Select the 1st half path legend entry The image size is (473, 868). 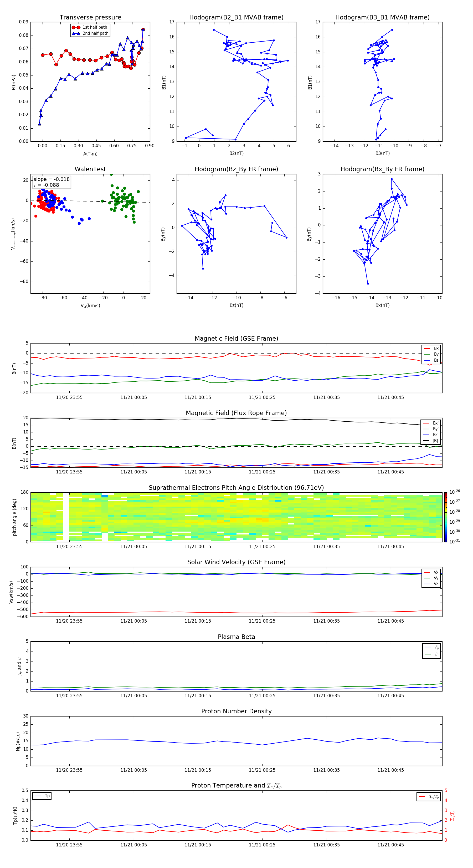click(90, 27)
